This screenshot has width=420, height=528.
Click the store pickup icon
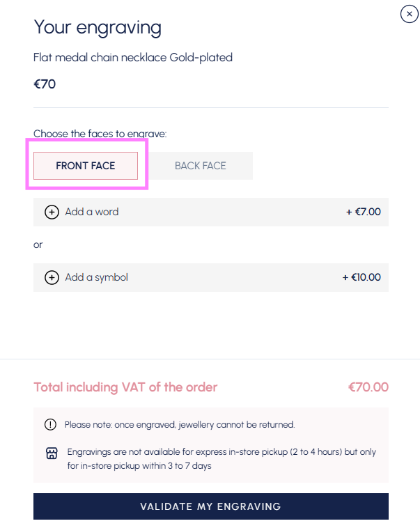click(50, 453)
